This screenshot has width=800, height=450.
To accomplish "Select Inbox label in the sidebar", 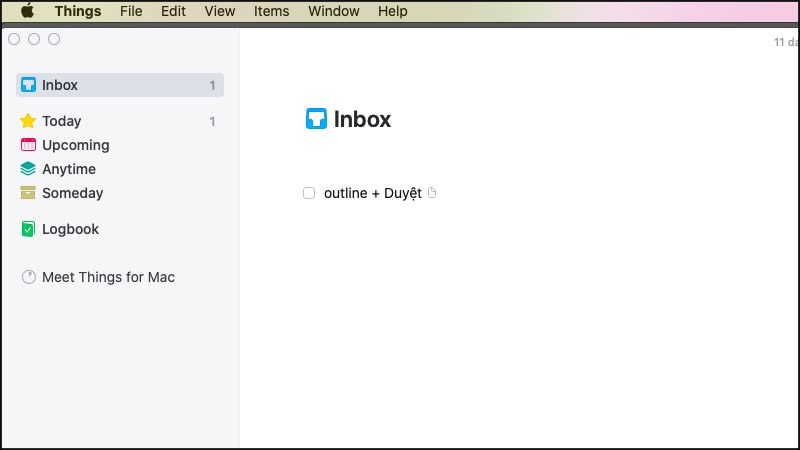I will coord(60,85).
